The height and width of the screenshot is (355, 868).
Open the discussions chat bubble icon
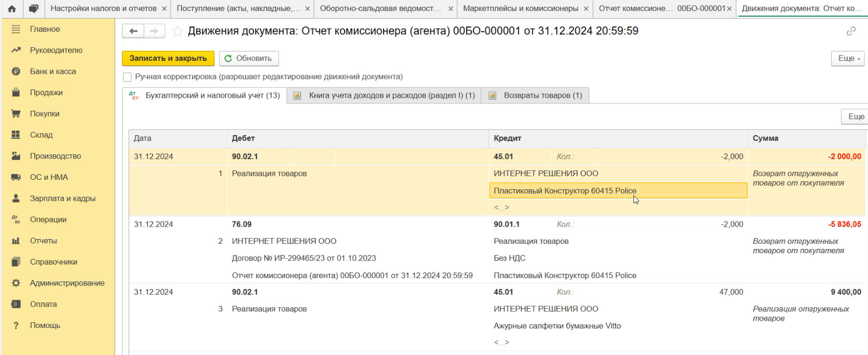pos(34,9)
